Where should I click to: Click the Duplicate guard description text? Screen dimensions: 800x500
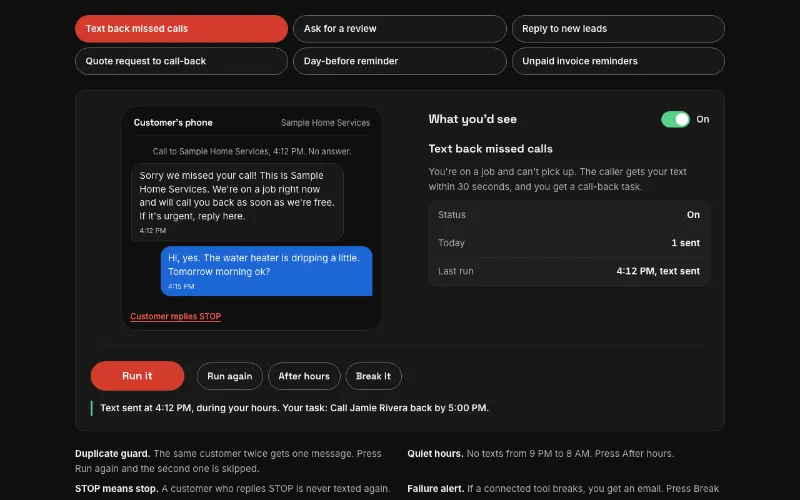point(228,461)
